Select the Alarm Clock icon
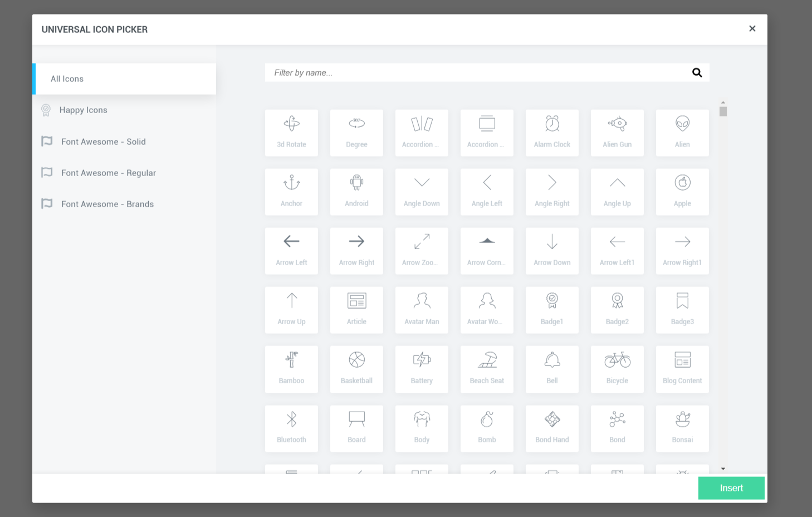Image resolution: width=812 pixels, height=517 pixels. (x=552, y=133)
